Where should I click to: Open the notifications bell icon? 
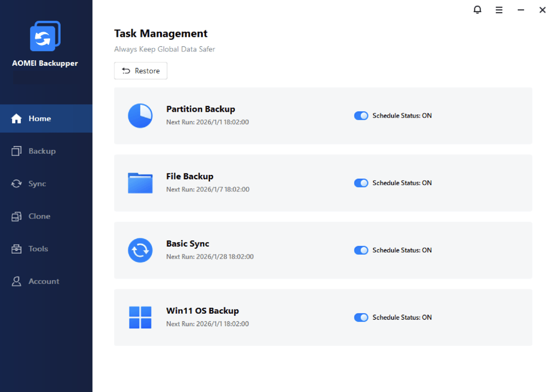pyautogui.click(x=477, y=10)
